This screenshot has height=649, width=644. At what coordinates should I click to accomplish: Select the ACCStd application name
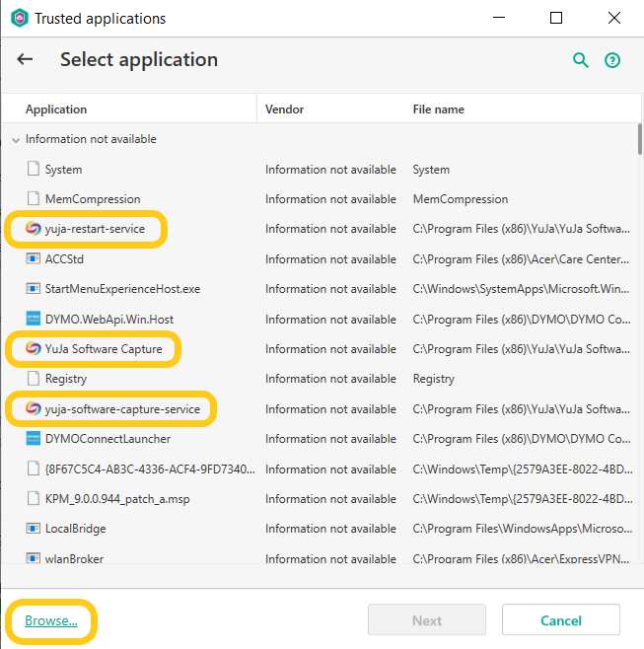pyautogui.click(x=64, y=259)
